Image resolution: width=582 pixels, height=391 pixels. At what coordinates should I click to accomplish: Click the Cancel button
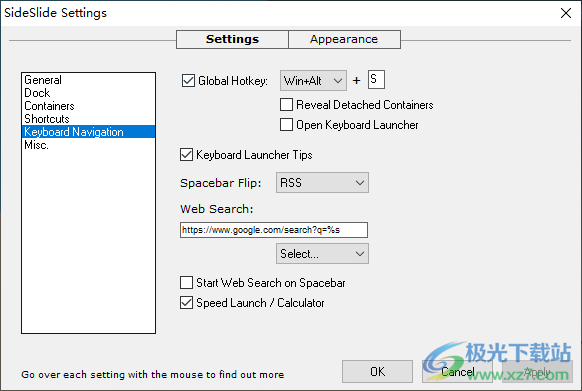click(457, 371)
